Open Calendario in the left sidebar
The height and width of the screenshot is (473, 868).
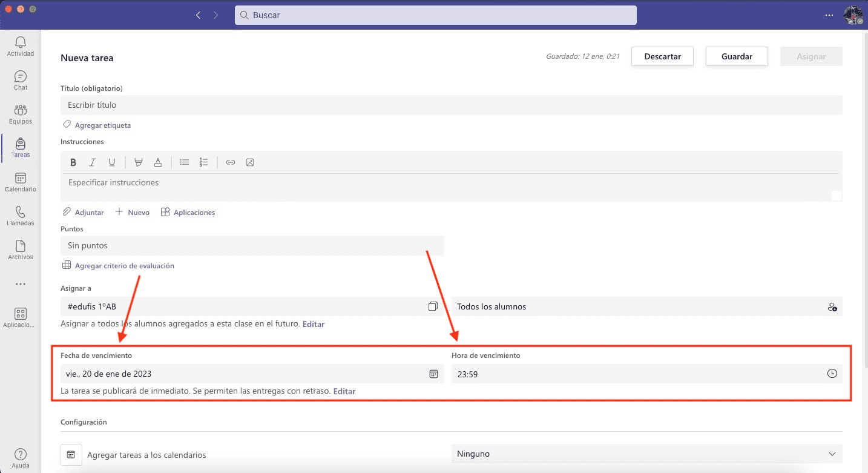pos(21,182)
